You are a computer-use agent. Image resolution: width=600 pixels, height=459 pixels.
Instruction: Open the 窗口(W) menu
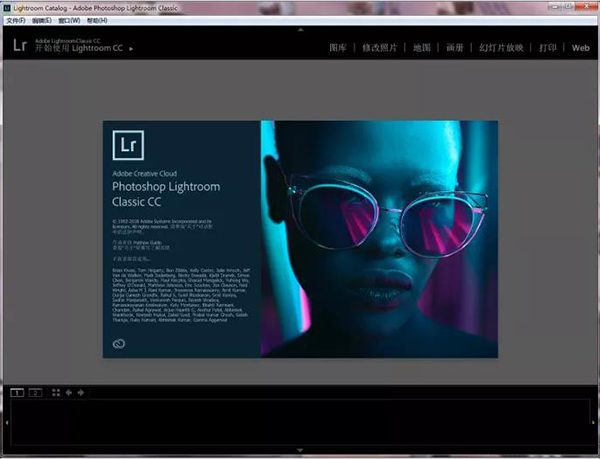pyautogui.click(x=69, y=21)
